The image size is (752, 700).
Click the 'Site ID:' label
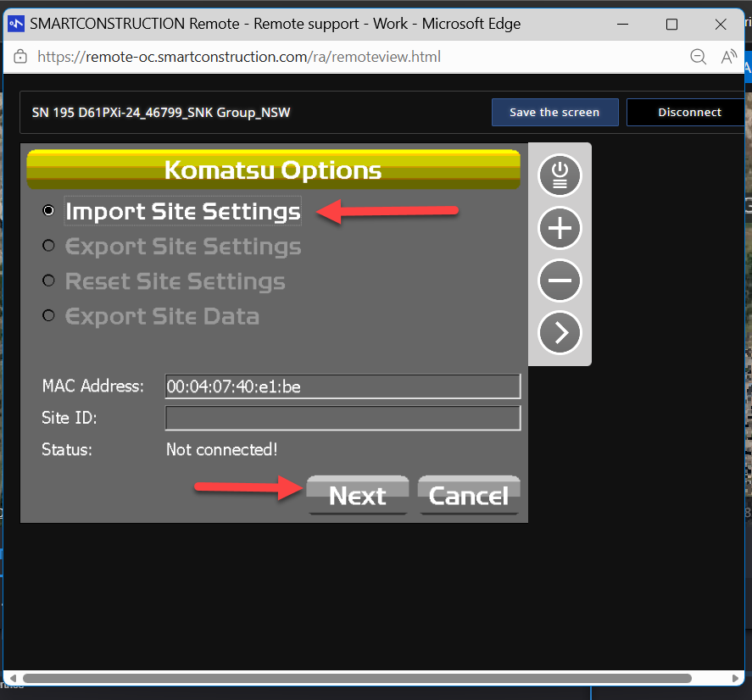[x=69, y=418]
